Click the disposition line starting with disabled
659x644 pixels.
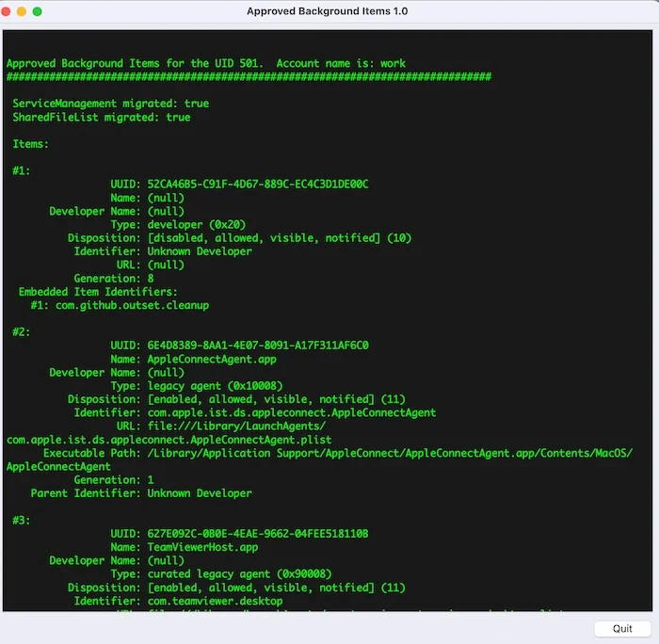239,238
